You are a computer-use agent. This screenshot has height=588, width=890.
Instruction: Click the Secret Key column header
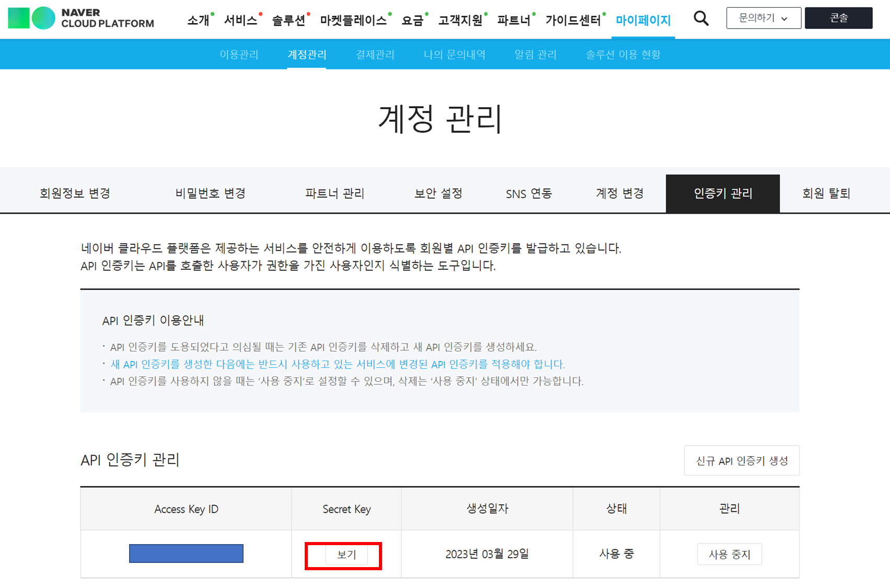point(346,509)
